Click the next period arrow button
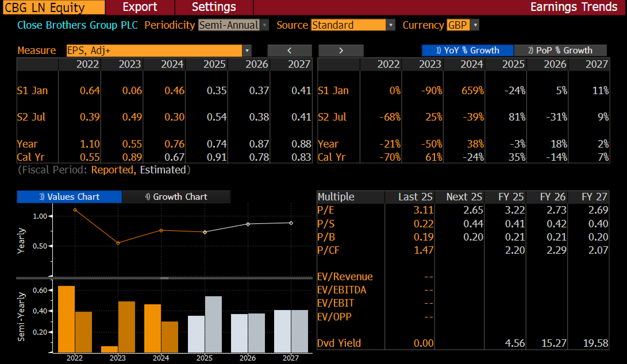The width and height of the screenshot is (627, 364). pyautogui.click(x=341, y=51)
